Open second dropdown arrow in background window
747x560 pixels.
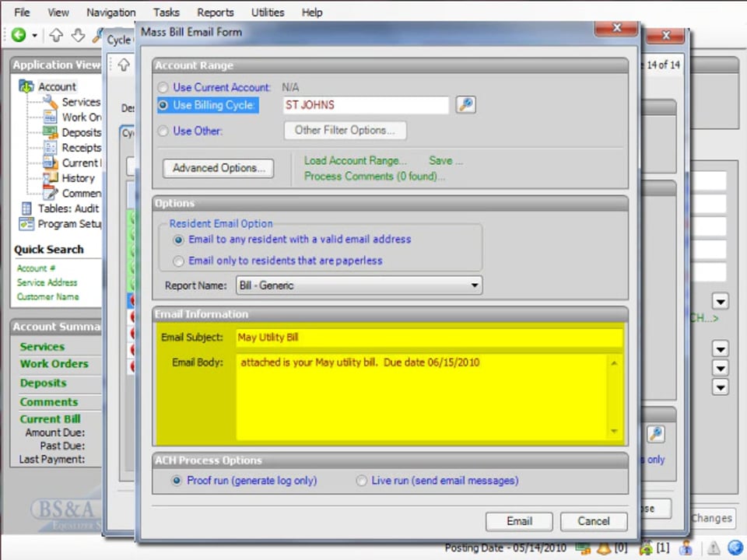tap(721, 349)
